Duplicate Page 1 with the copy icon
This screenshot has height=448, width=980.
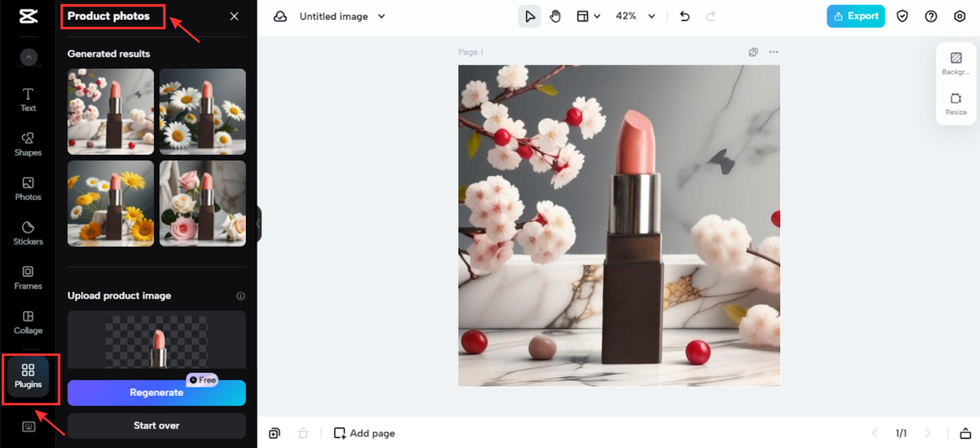pos(754,52)
